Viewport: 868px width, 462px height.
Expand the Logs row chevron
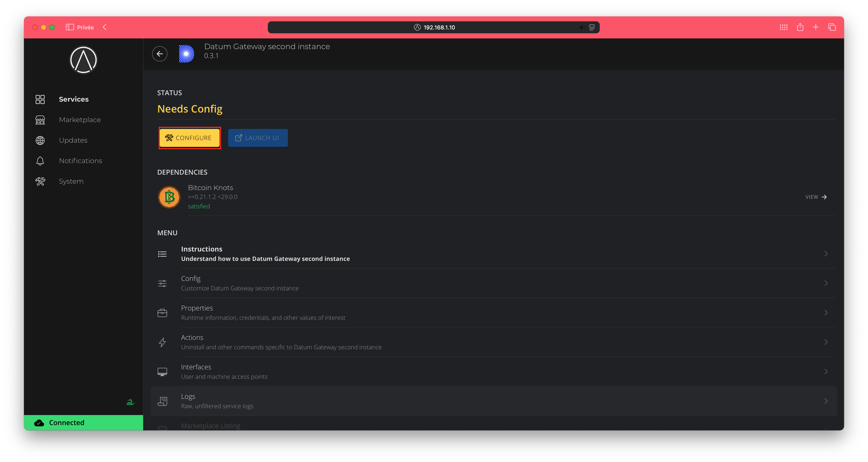[x=825, y=401]
